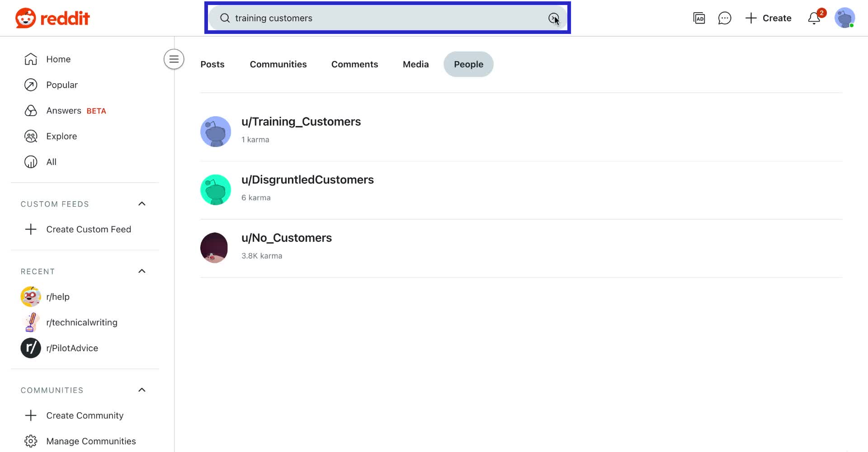
Task: Toggle the sidebar navigation collapse control
Action: pyautogui.click(x=174, y=59)
